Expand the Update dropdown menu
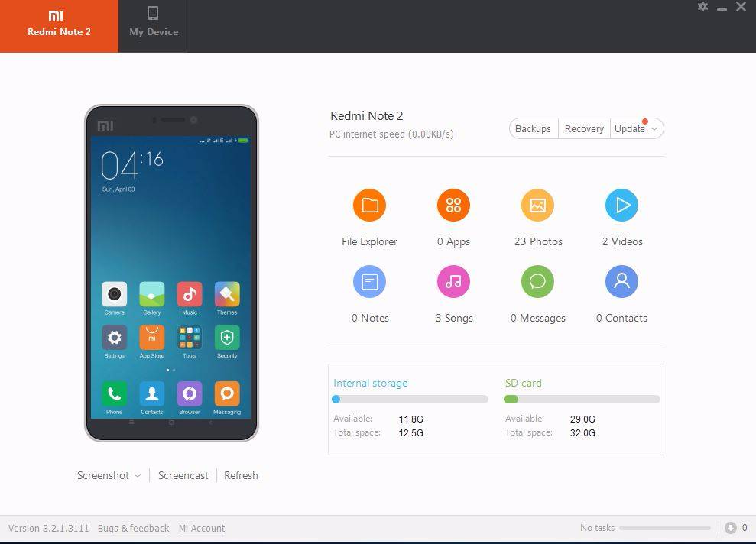 (x=654, y=129)
